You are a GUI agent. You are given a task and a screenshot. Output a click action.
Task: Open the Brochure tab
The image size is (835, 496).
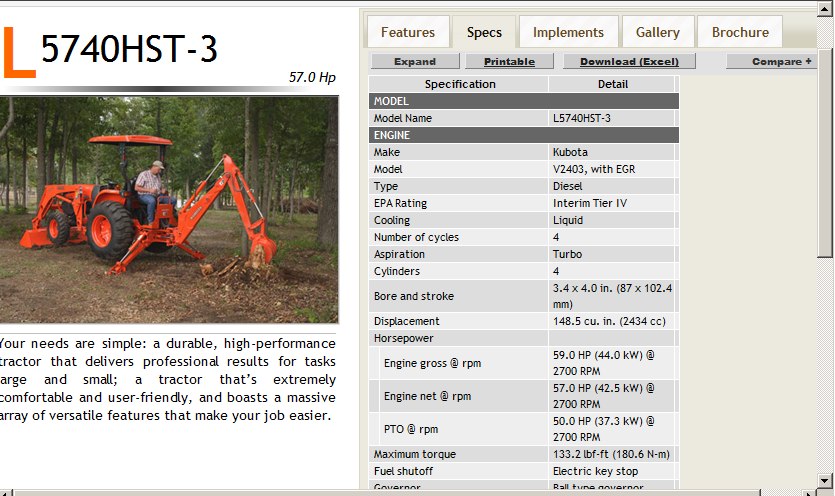point(740,32)
